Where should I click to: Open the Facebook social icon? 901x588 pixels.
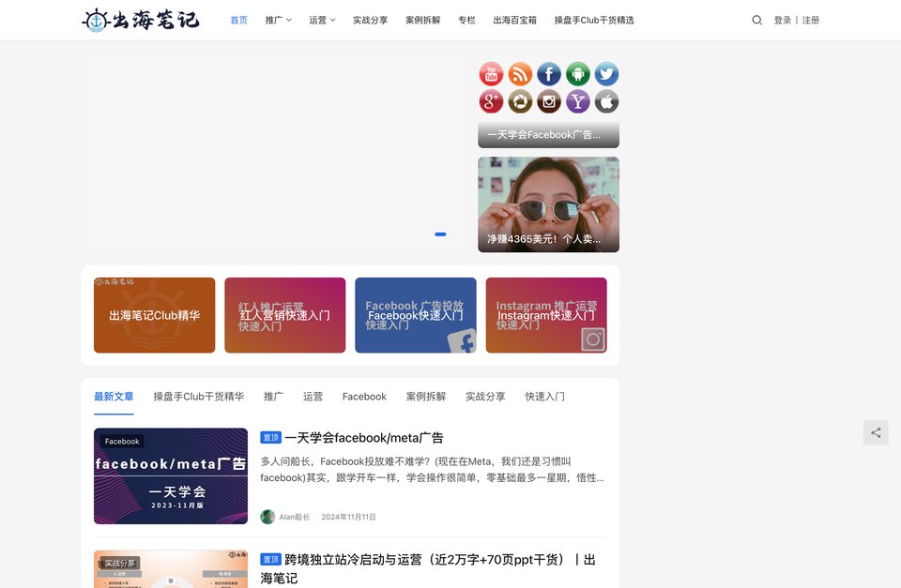(549, 74)
